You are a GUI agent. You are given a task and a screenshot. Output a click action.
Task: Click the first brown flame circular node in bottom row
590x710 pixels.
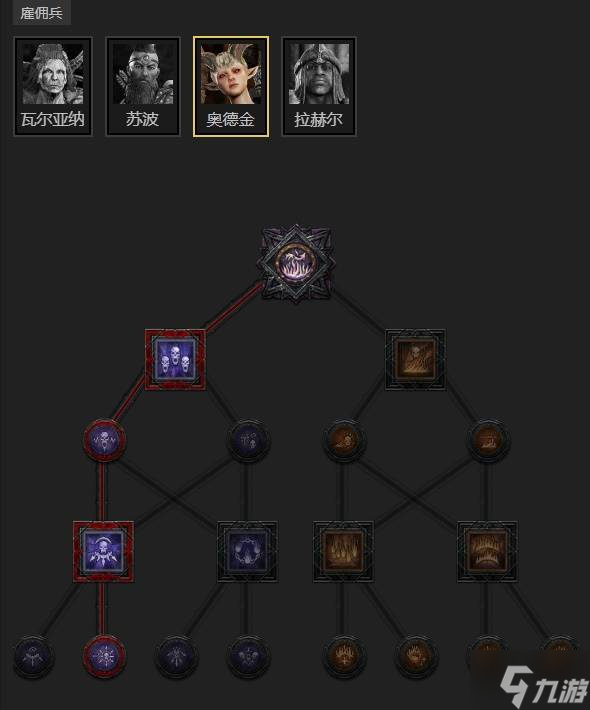click(344, 657)
